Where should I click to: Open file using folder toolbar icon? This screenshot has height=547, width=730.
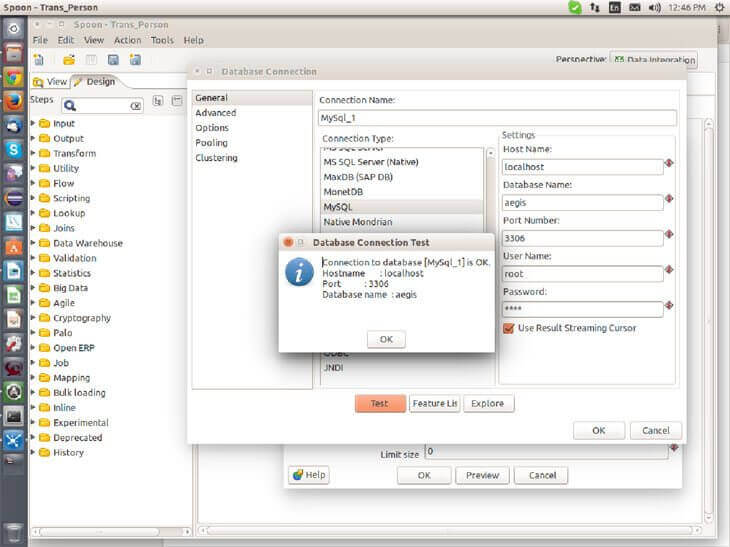pyautogui.click(x=69, y=60)
